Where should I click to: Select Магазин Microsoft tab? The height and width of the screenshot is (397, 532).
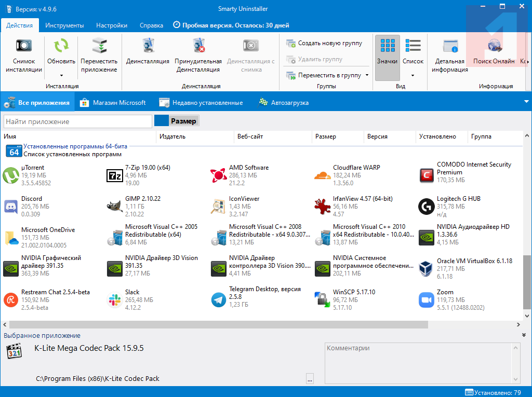113,102
